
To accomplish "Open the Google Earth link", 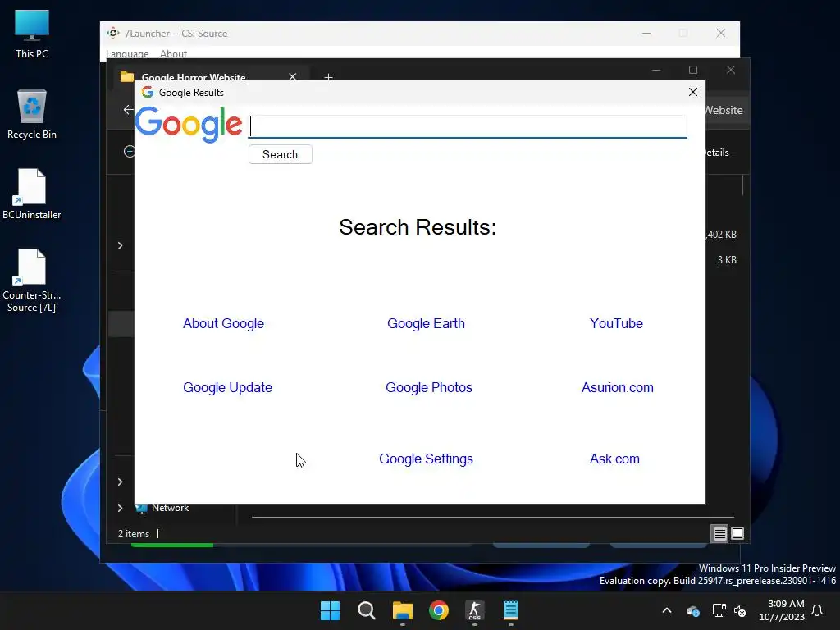I will click(x=426, y=323).
